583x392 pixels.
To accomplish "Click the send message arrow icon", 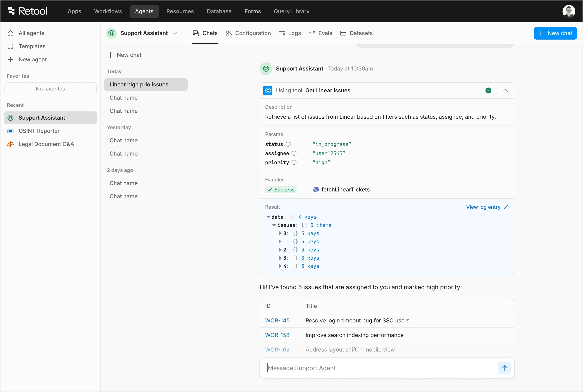I will (x=504, y=368).
